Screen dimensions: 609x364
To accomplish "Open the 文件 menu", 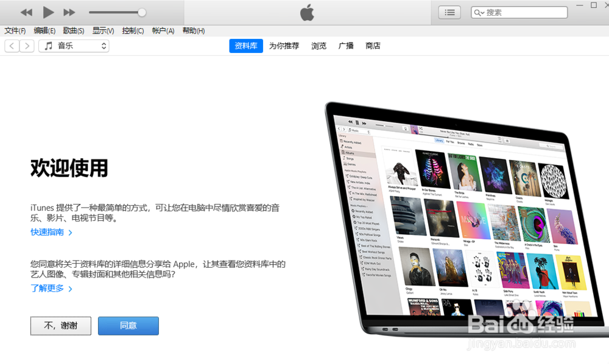I will click(15, 30).
